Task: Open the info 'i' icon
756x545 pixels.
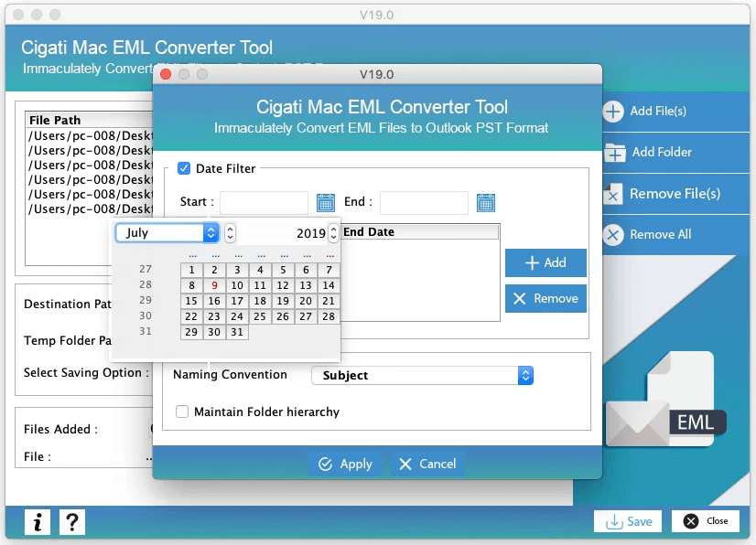Action: (x=38, y=522)
